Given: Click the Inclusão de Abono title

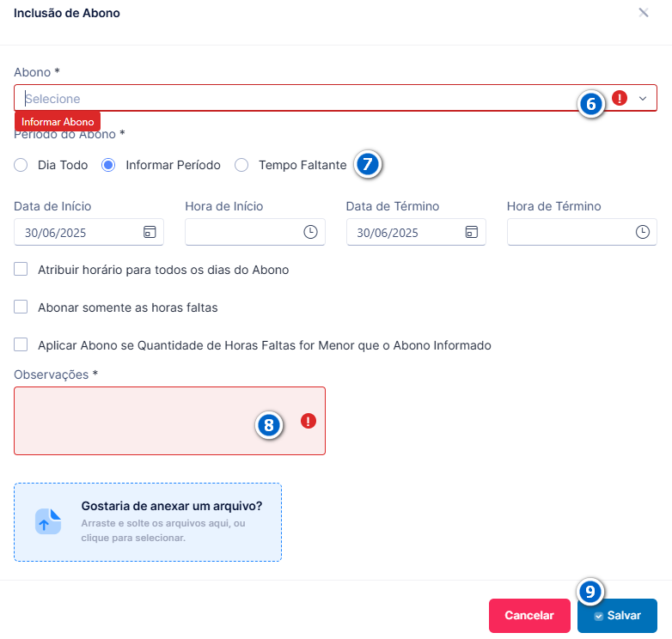Looking at the screenshot, I should pos(67,13).
